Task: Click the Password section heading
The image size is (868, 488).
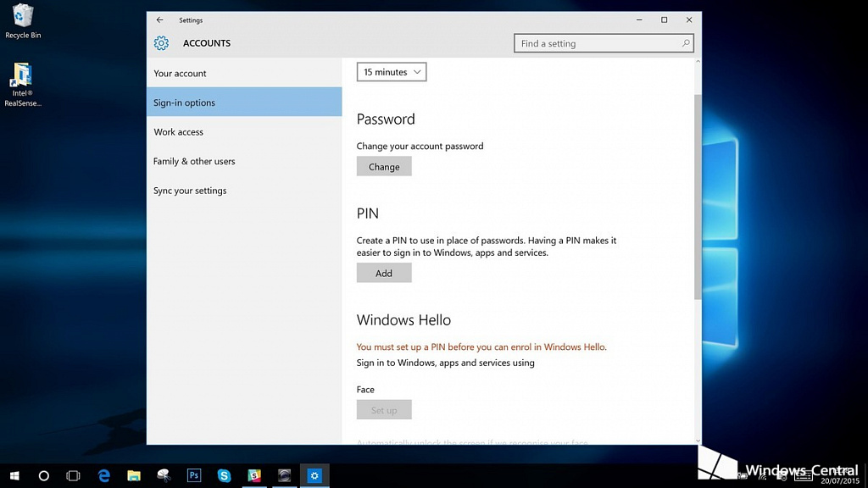Action: click(386, 119)
